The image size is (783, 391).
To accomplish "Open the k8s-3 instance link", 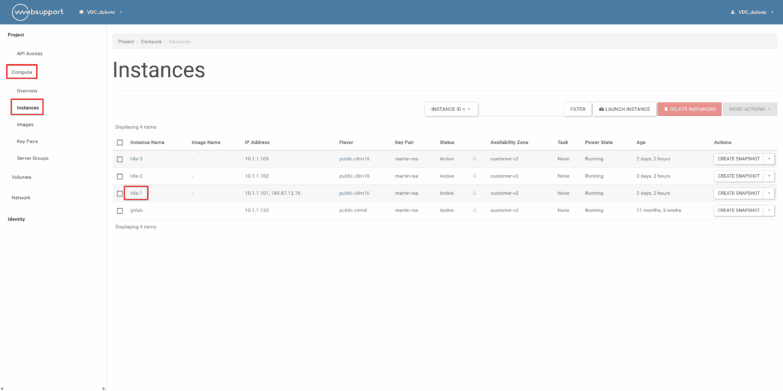I will (x=136, y=159).
